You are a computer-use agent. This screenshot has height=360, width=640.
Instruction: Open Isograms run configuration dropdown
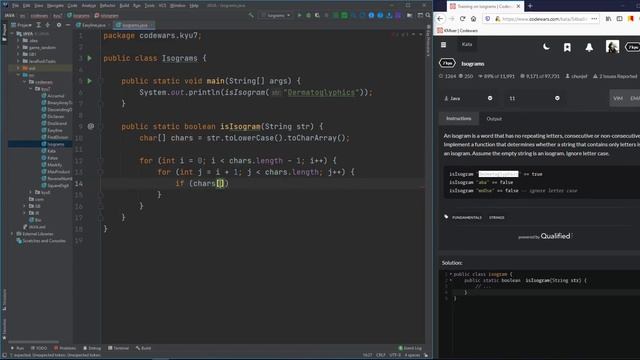pyautogui.click(x=276, y=15)
